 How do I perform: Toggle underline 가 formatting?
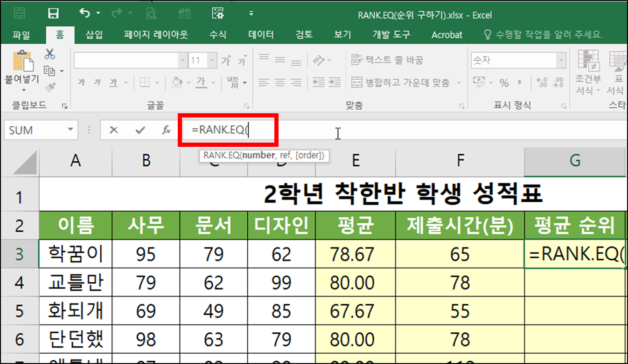coord(113,82)
